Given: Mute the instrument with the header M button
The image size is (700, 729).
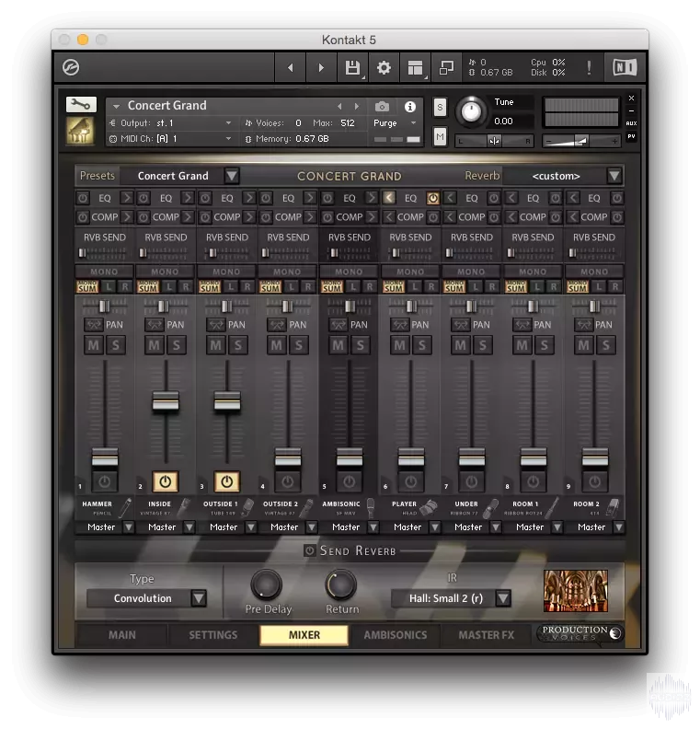Looking at the screenshot, I should 440,136.
